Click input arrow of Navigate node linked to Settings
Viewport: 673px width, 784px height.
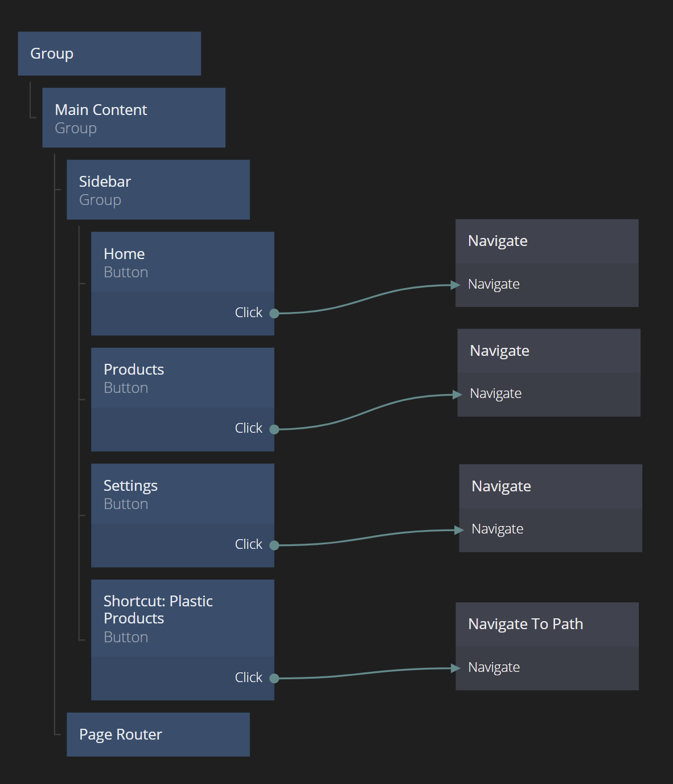click(459, 530)
